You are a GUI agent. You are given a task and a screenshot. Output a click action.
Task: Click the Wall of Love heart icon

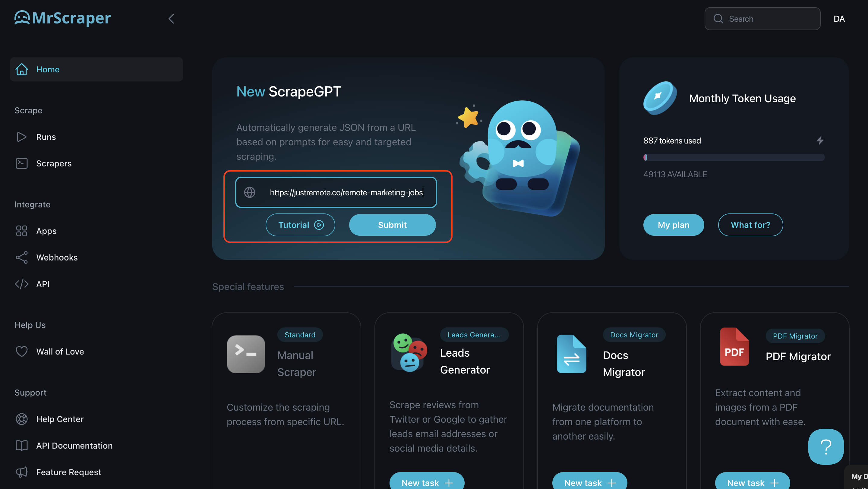[x=21, y=351]
